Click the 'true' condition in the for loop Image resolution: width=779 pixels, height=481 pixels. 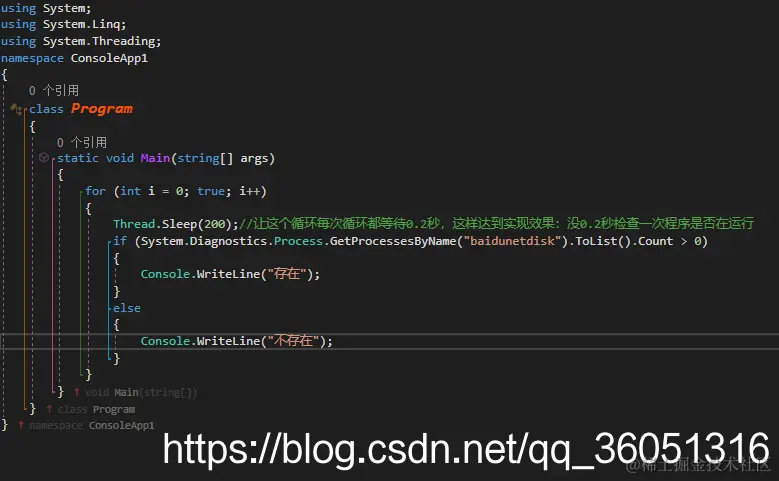coord(211,191)
